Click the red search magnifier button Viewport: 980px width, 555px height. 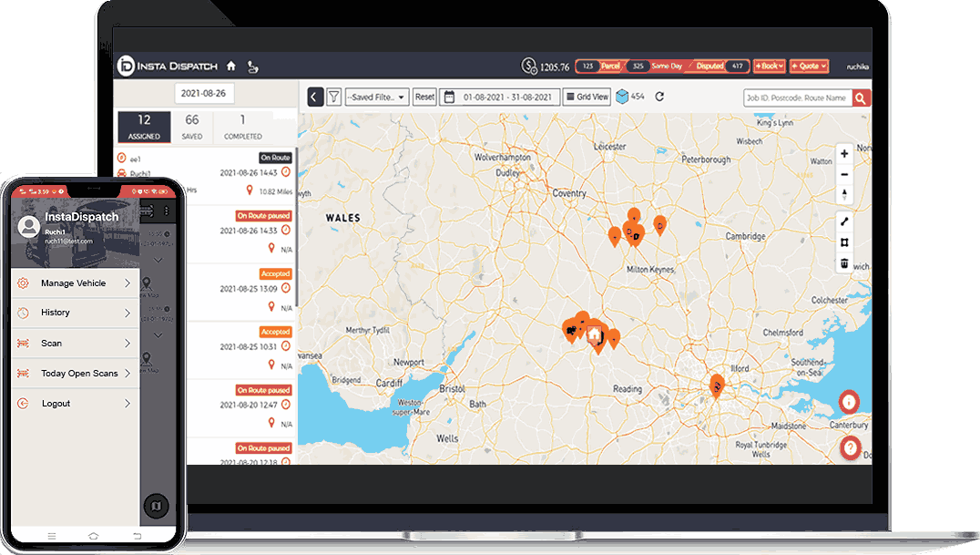(862, 98)
